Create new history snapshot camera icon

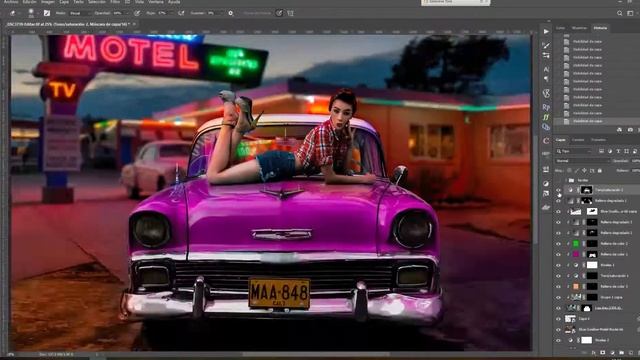point(630,130)
